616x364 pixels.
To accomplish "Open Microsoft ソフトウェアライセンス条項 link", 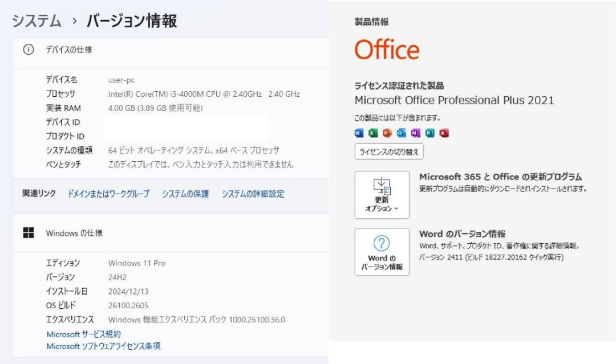I will (x=103, y=346).
